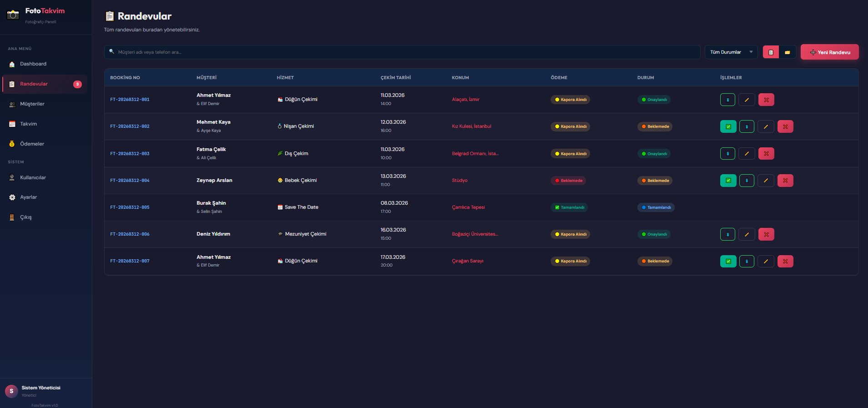Open Takvim in the sidebar
Viewport: 868px width, 408px height.
(x=28, y=124)
